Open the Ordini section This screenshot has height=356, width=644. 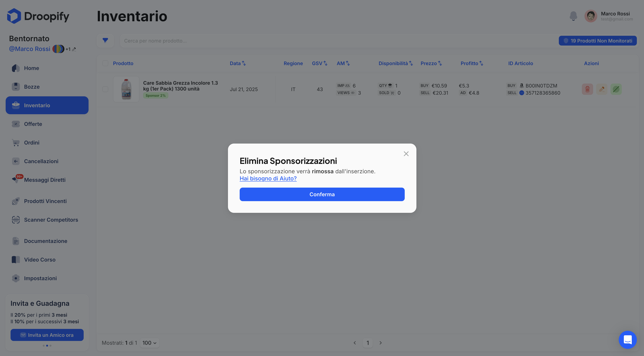pos(47,143)
